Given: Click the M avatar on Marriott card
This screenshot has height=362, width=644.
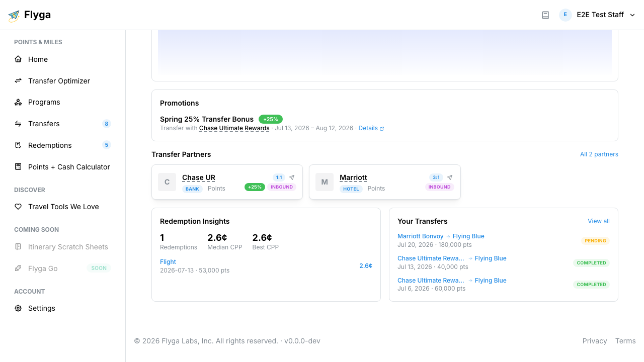Looking at the screenshot, I should pyautogui.click(x=325, y=182).
